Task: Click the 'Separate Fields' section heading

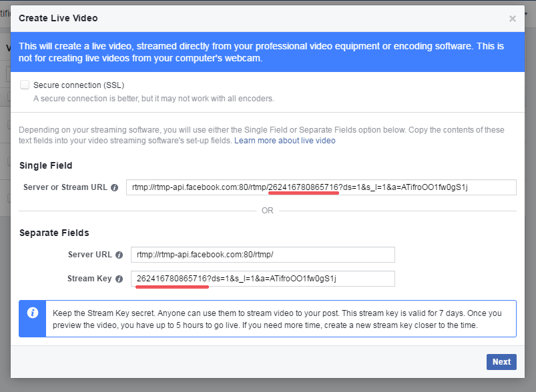Action: pos(54,233)
